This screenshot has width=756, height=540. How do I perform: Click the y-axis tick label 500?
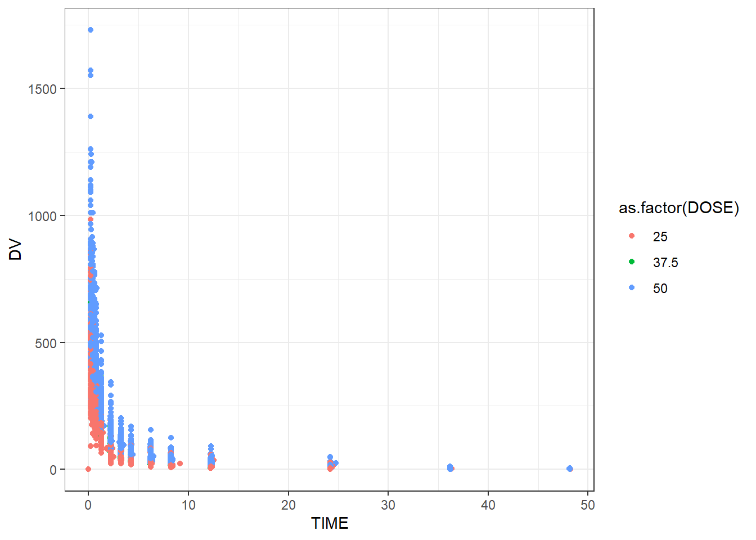(x=46, y=343)
